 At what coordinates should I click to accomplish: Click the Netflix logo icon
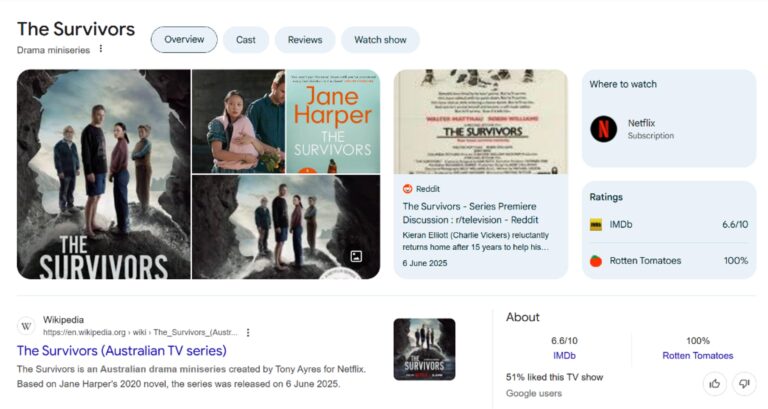pos(603,128)
